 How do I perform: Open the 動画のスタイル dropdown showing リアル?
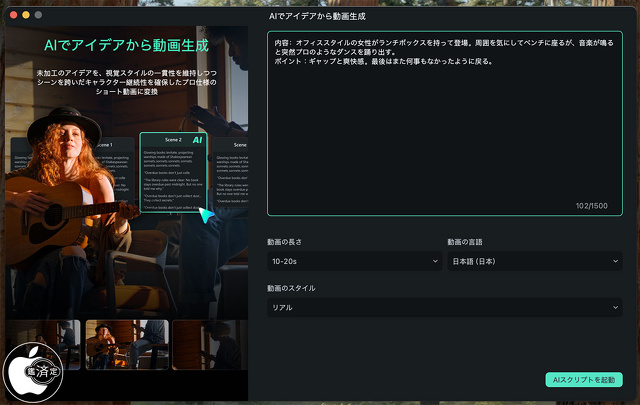(445, 307)
